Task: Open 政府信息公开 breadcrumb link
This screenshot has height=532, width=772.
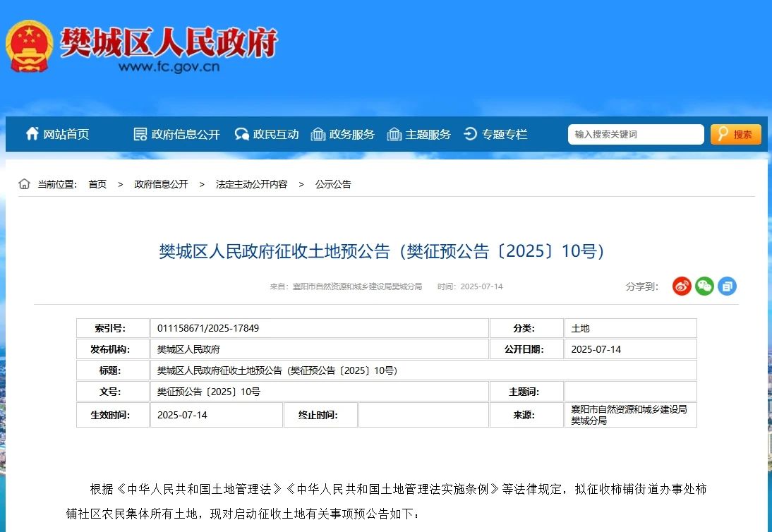Action: pos(162,184)
